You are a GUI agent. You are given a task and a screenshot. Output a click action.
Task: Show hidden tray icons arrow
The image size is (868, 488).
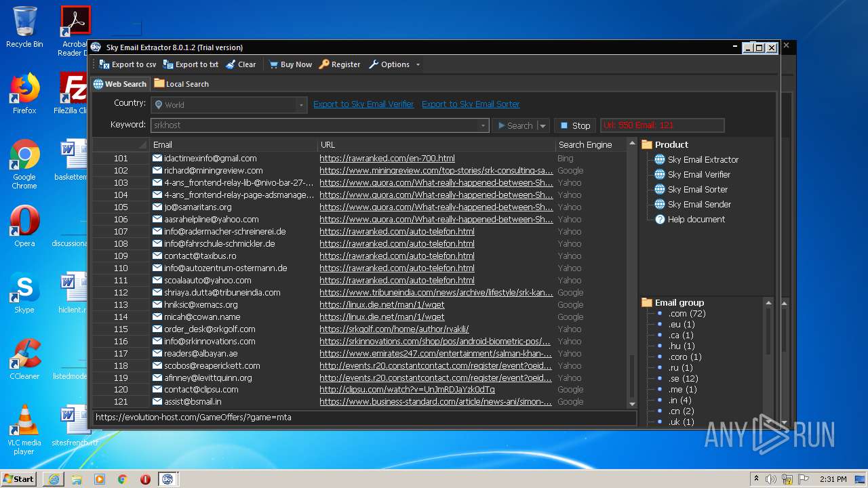click(x=755, y=479)
